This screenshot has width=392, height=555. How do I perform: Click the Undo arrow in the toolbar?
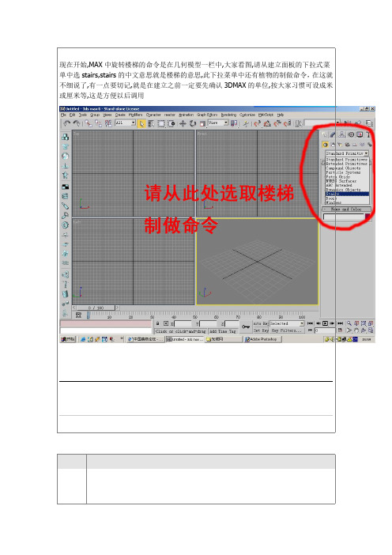[x=66, y=123]
